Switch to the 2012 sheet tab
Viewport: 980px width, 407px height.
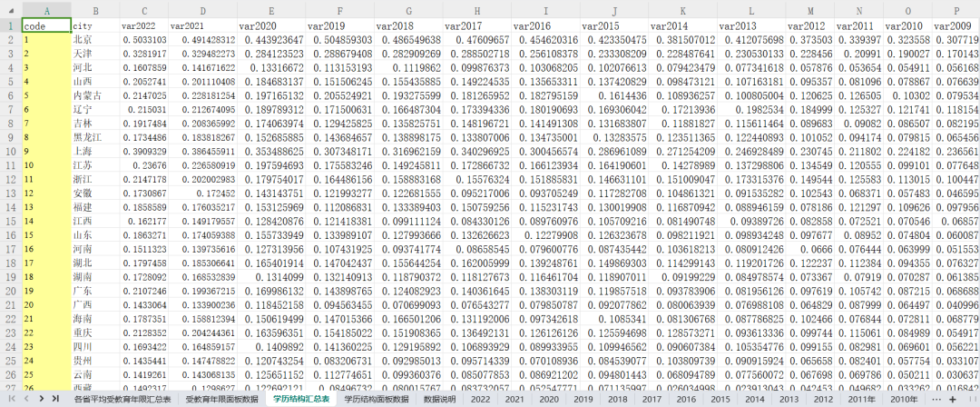[x=823, y=399]
